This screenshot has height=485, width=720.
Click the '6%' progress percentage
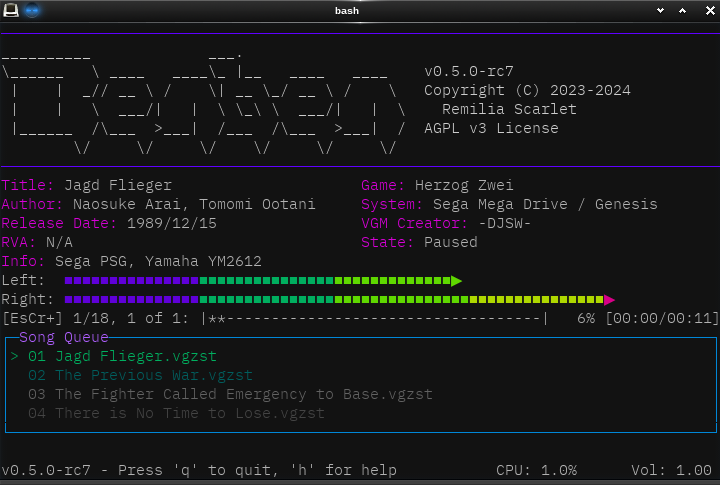(586, 318)
